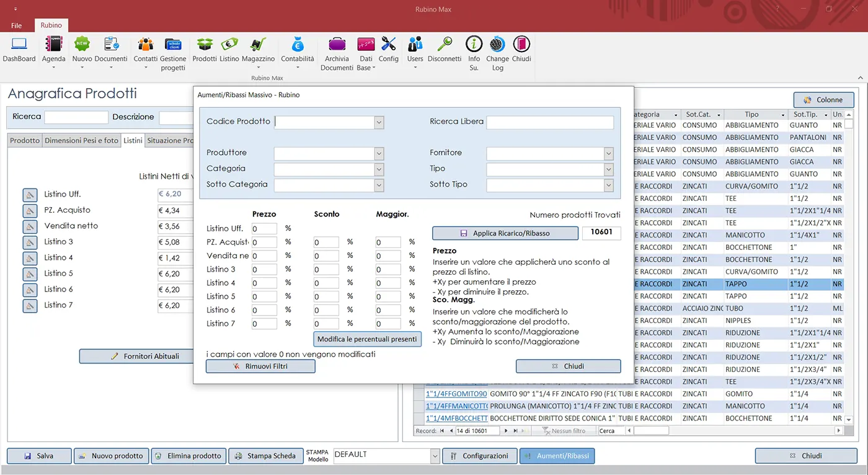Click the Configurazioni button
The image size is (868, 475).
pyautogui.click(x=479, y=456)
